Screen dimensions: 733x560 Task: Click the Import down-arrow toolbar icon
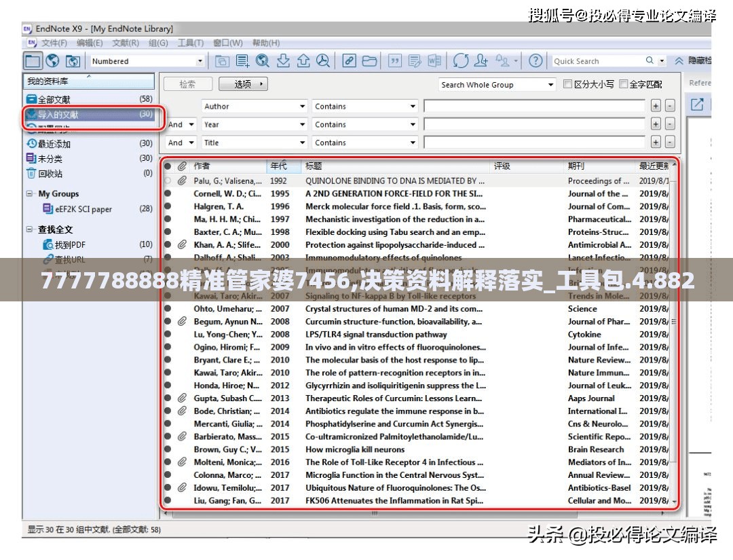283,61
